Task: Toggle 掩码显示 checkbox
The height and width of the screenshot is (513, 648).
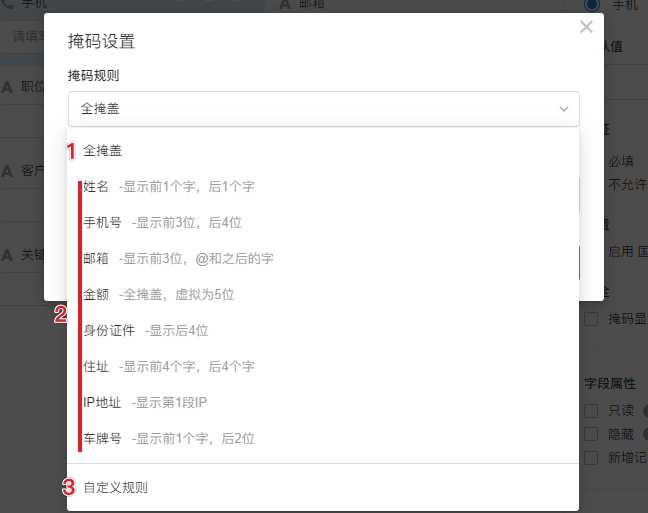Action: [x=591, y=319]
